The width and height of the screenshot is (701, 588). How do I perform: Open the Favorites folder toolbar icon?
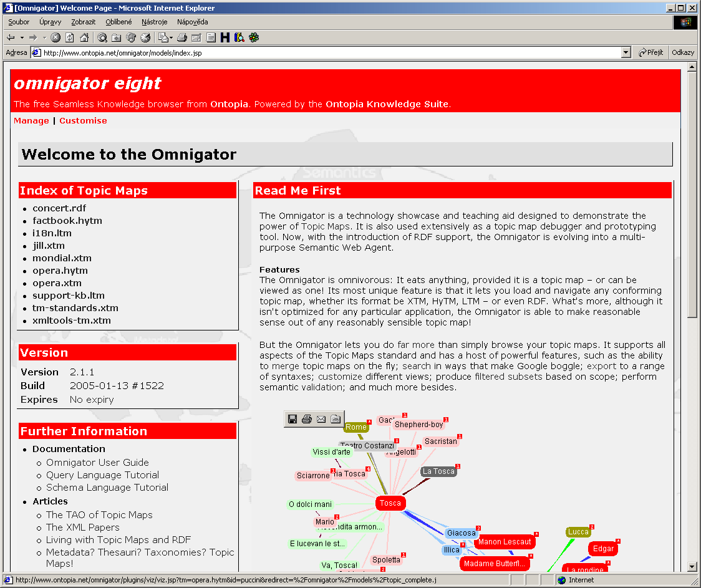coord(117,37)
